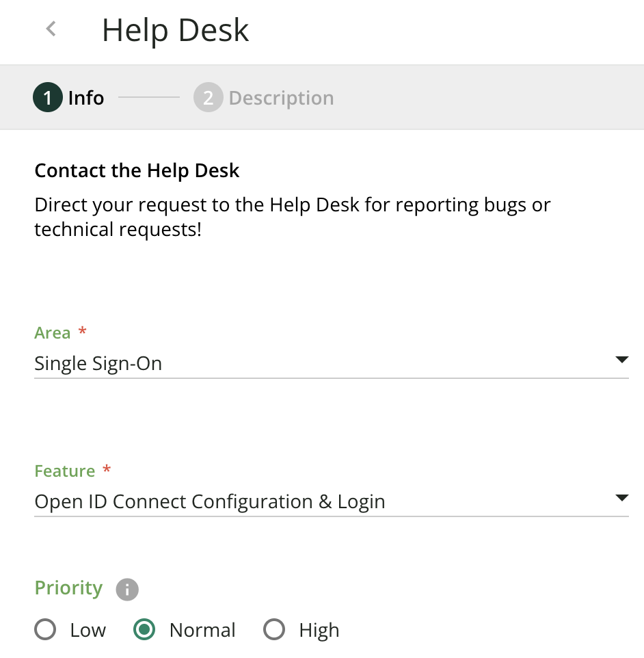Click the High priority text label
Viewport: 644px width, 658px height.
(319, 630)
